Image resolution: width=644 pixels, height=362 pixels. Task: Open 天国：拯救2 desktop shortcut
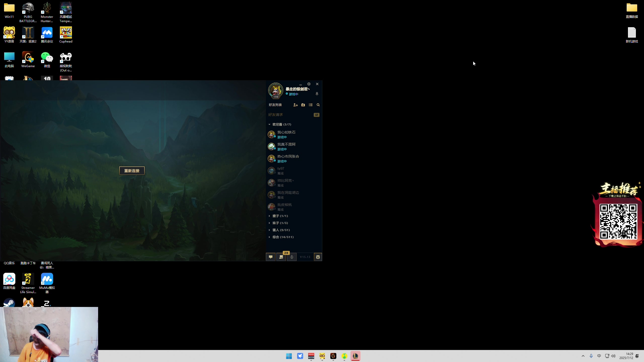click(x=28, y=35)
